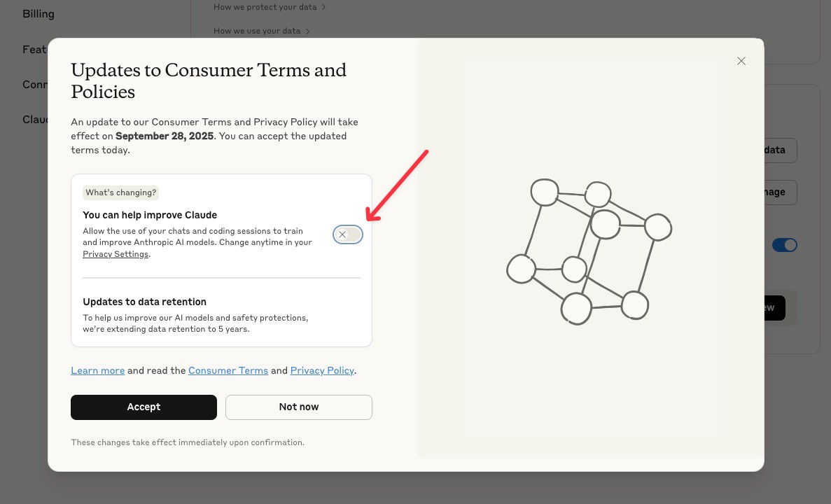Select the sidebar item starting with "Clau"
This screenshot has width=831, height=504.
click(x=35, y=119)
